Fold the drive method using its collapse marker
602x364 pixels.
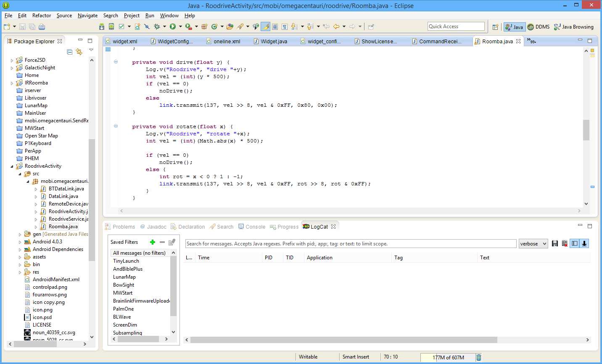click(116, 62)
